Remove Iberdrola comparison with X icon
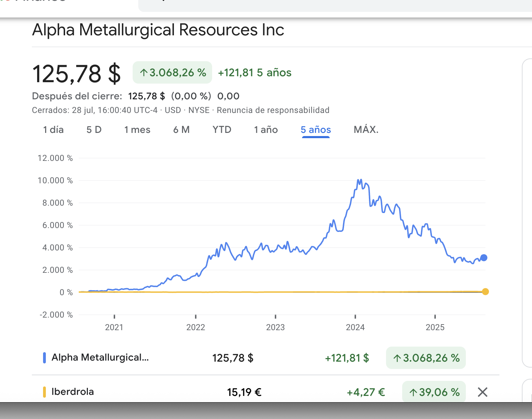Image resolution: width=532 pixels, height=419 pixels. 482,392
